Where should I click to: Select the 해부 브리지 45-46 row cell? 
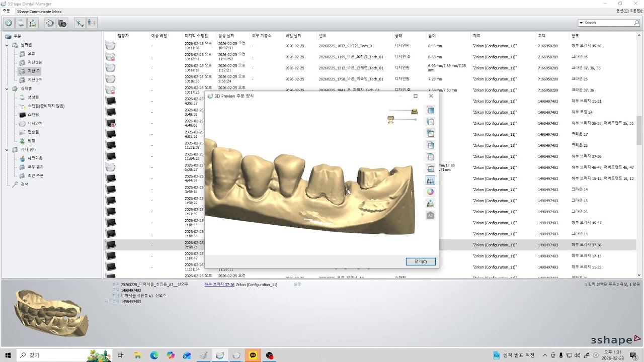point(586,46)
